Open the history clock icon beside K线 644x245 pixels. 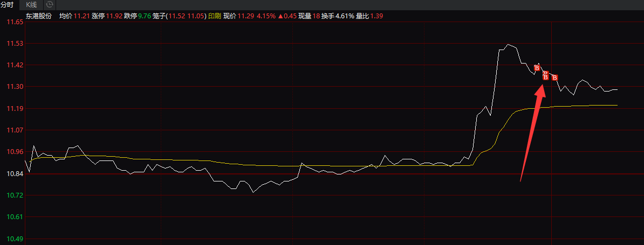(50, 5)
